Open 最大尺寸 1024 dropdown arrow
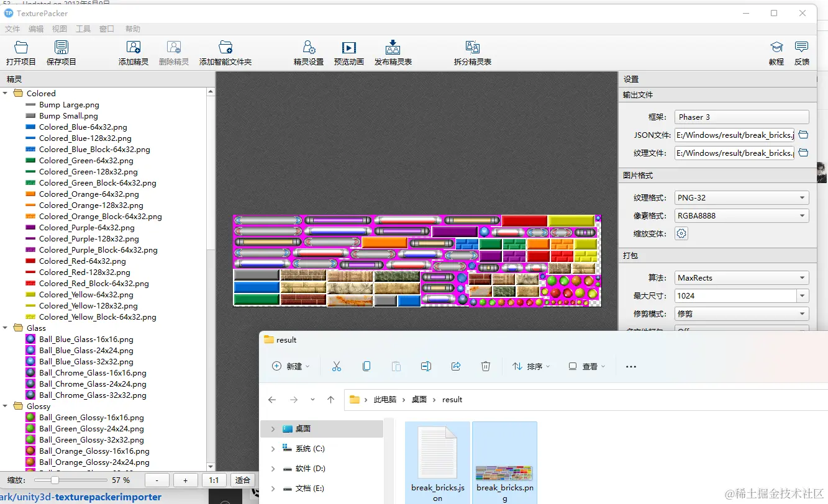The width and height of the screenshot is (828, 504). 803,296
